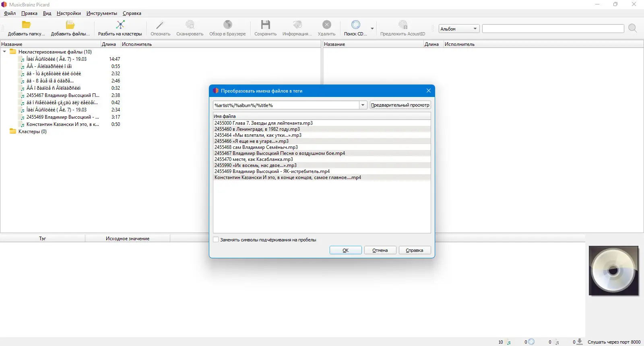Select the Кластеры (0) tree item
This screenshot has width=644, height=346.
point(32,132)
